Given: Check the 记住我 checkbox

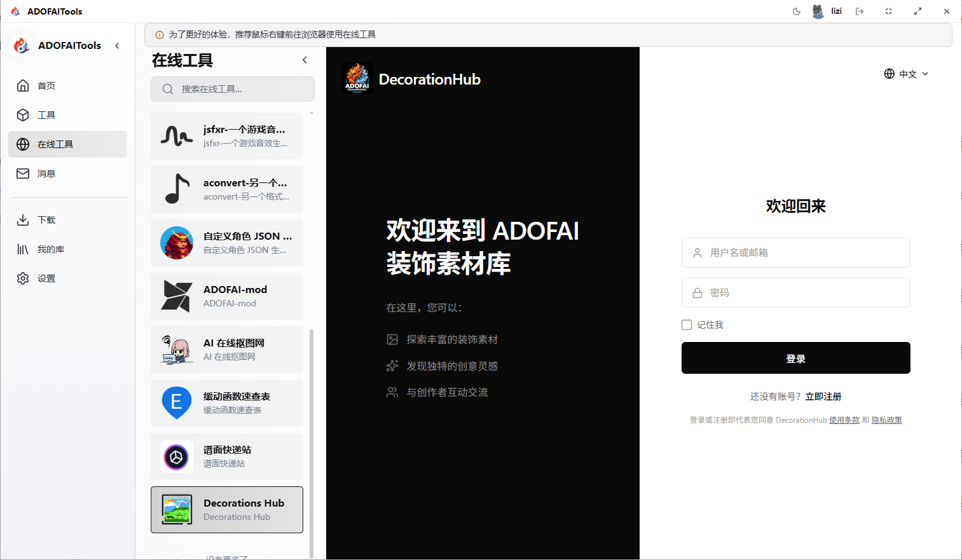Looking at the screenshot, I should 687,325.
